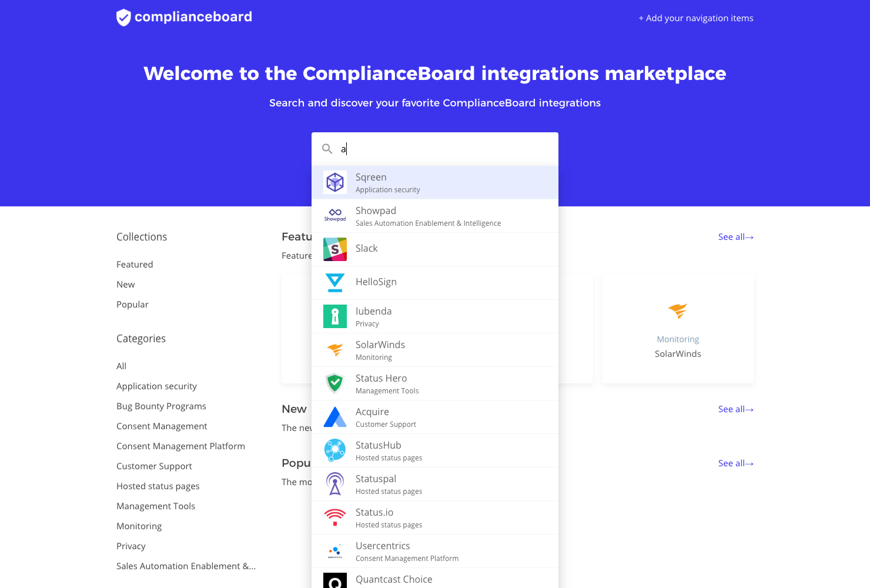The image size is (870, 588).
Task: Select the Status Hero result
Action: click(x=435, y=383)
